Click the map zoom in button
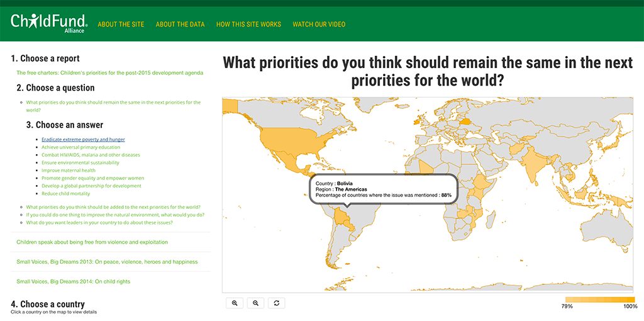 point(235,303)
